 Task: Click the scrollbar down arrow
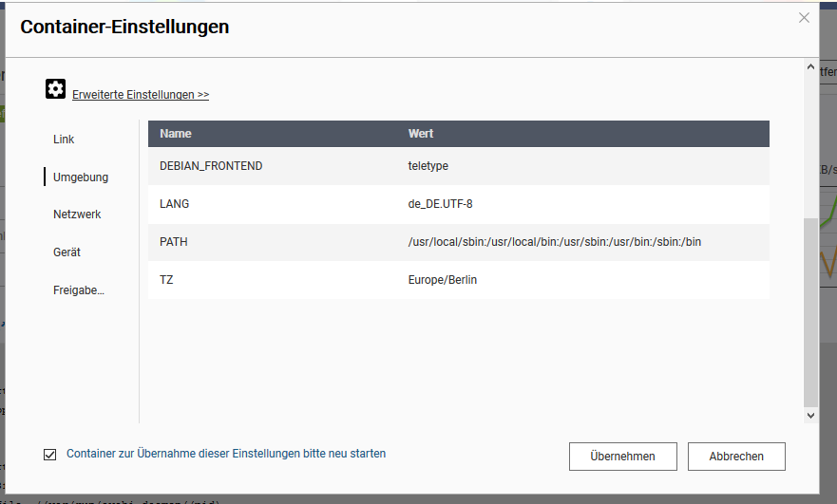pyautogui.click(x=810, y=415)
